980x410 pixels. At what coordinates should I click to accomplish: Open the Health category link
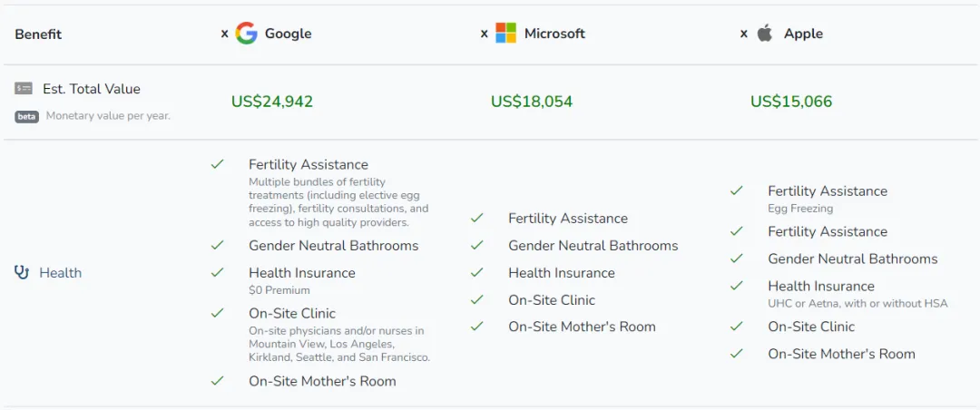tap(61, 272)
